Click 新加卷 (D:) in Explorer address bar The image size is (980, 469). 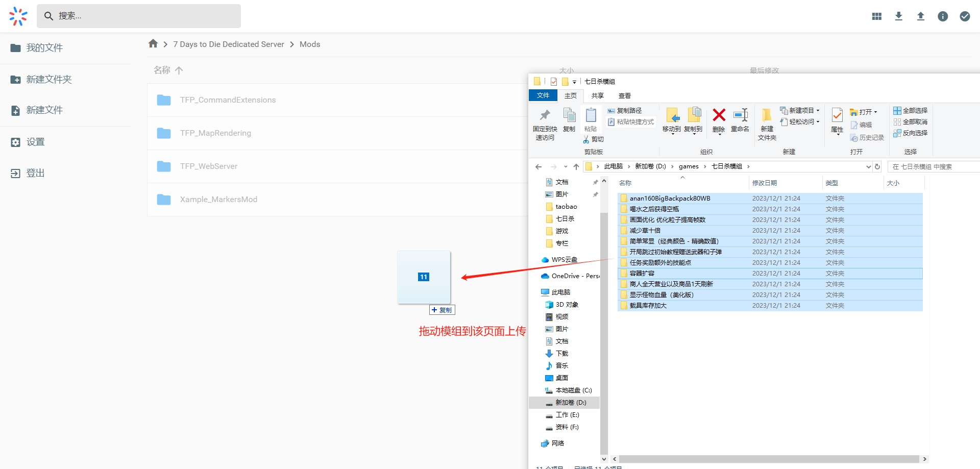click(x=650, y=166)
